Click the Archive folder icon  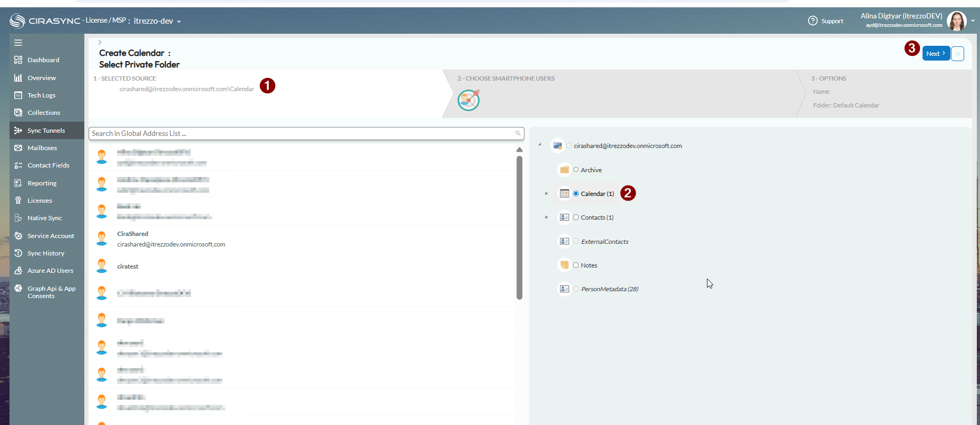564,170
